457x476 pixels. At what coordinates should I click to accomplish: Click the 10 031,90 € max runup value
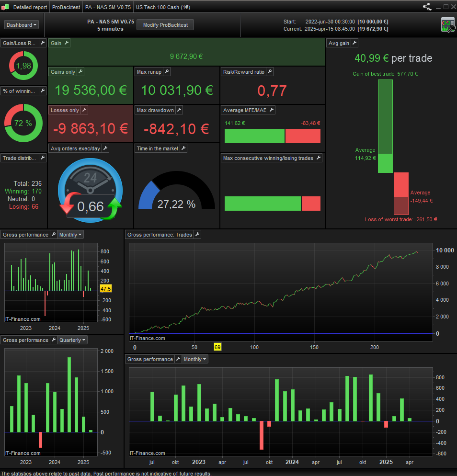(177, 90)
